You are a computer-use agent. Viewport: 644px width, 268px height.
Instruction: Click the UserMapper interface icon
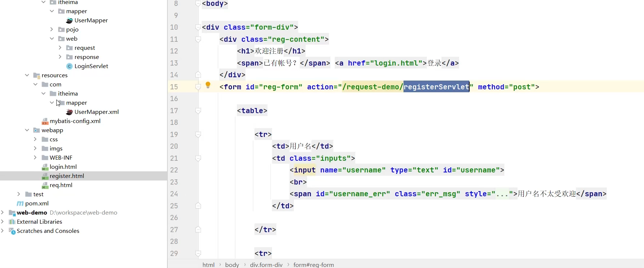[69, 21]
